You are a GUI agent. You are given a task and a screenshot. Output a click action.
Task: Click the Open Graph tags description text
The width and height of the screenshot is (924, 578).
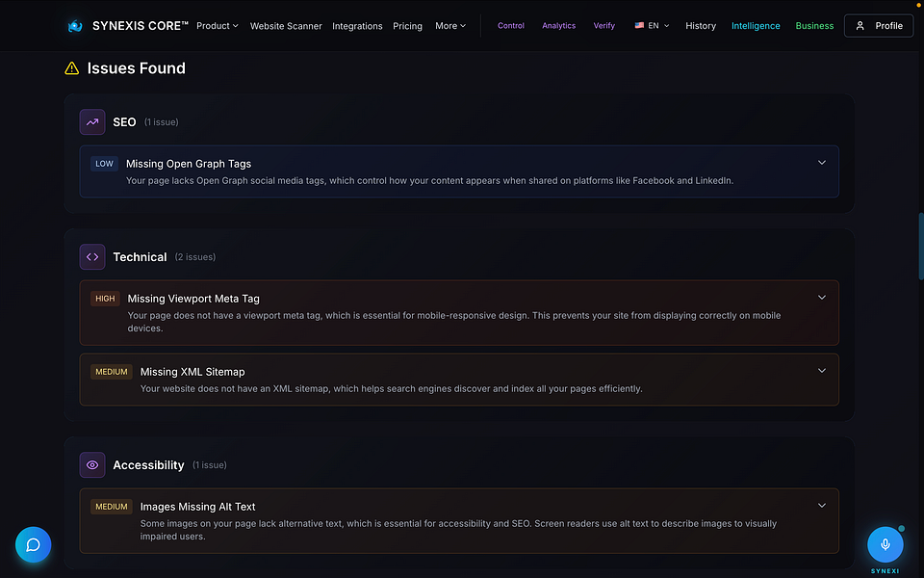point(429,181)
